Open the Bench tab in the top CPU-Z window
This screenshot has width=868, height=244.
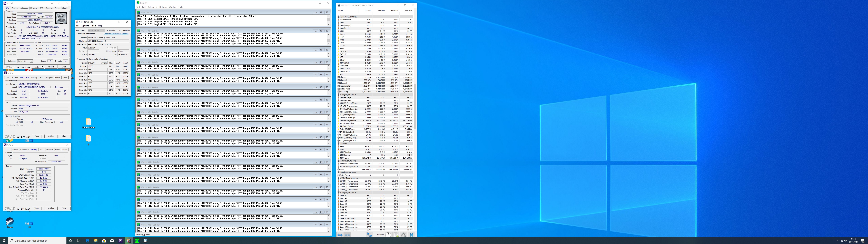[x=58, y=8]
